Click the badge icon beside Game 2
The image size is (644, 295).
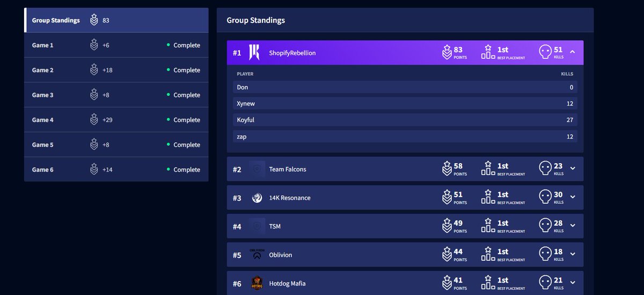(x=94, y=70)
